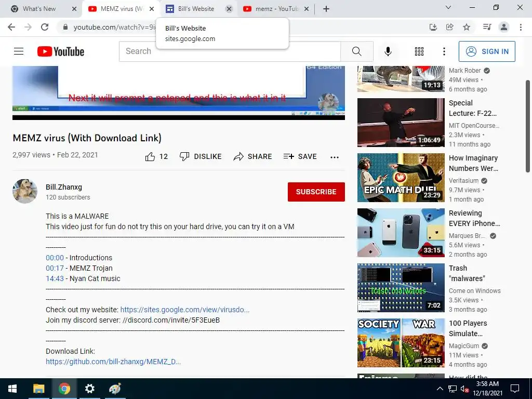Open the sites.google.com website link
This screenshot has width=532, height=399.
185,310
